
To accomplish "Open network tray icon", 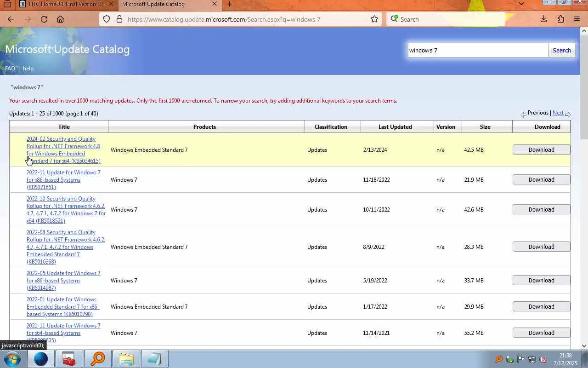I will [x=531, y=359].
